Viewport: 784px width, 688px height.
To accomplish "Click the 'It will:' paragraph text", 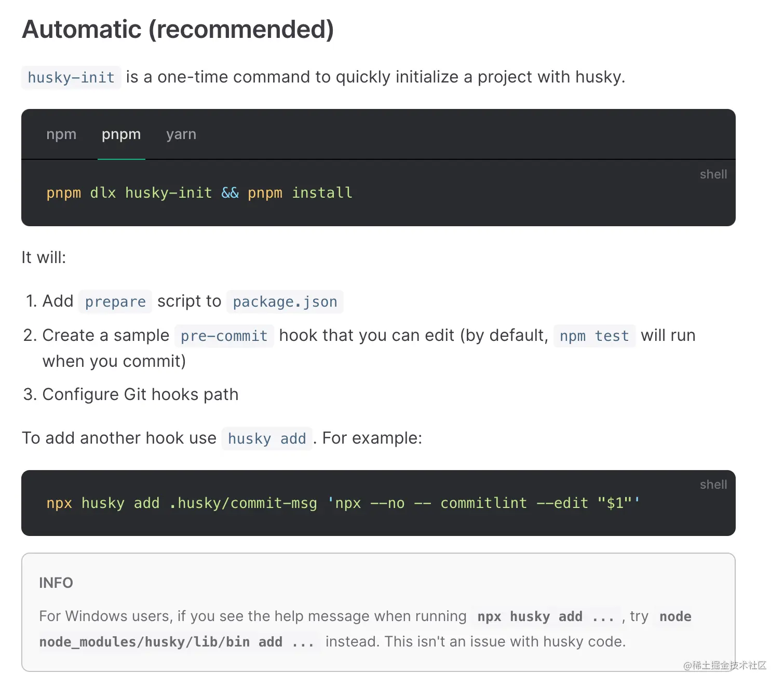I will tap(44, 257).
